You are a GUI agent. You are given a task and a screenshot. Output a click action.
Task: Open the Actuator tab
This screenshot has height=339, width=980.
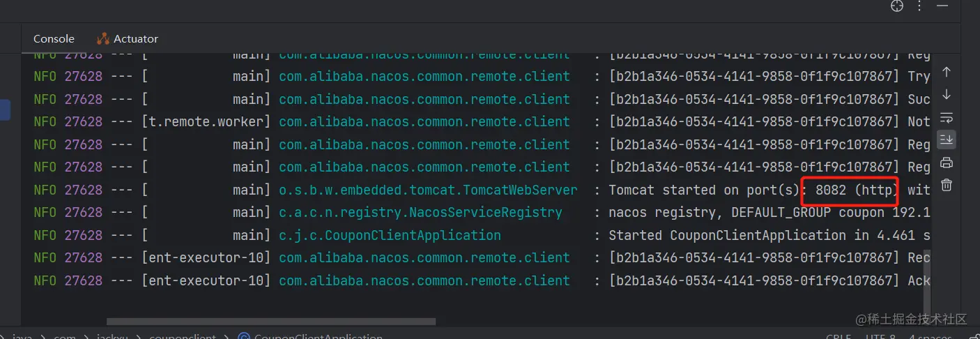(127, 39)
